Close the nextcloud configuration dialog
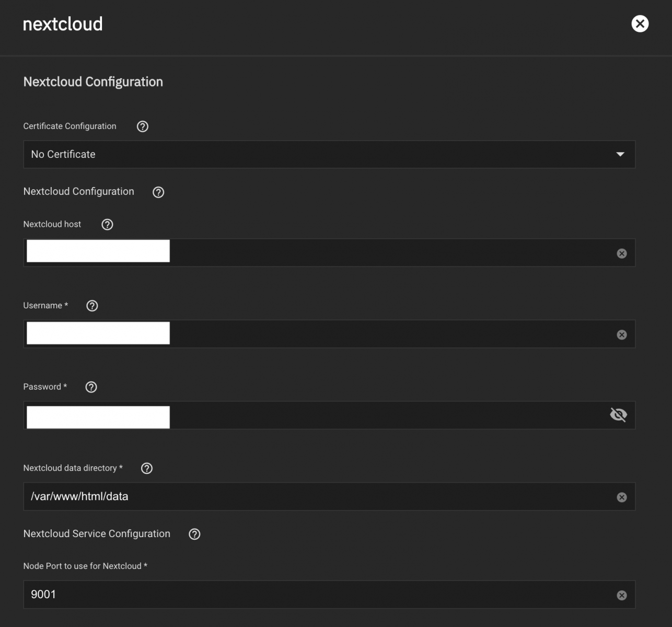This screenshot has width=672, height=627. [640, 24]
